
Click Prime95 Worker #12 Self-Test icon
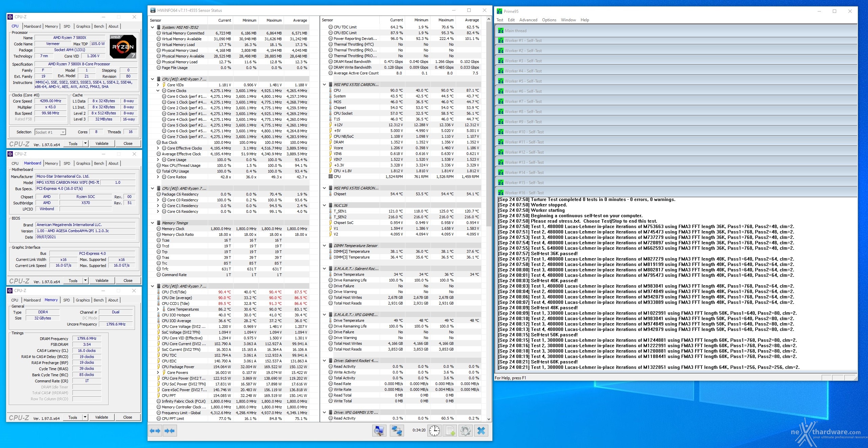(501, 152)
